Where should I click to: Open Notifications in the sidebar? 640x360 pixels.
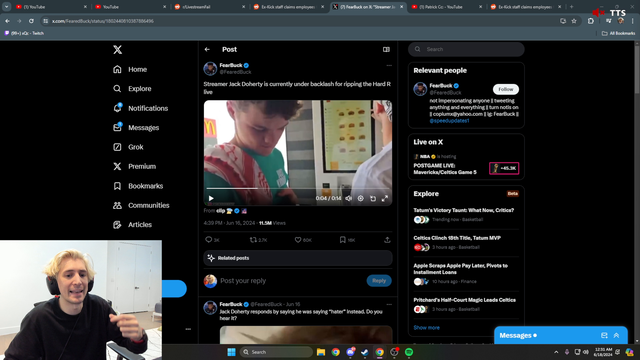(x=141, y=108)
